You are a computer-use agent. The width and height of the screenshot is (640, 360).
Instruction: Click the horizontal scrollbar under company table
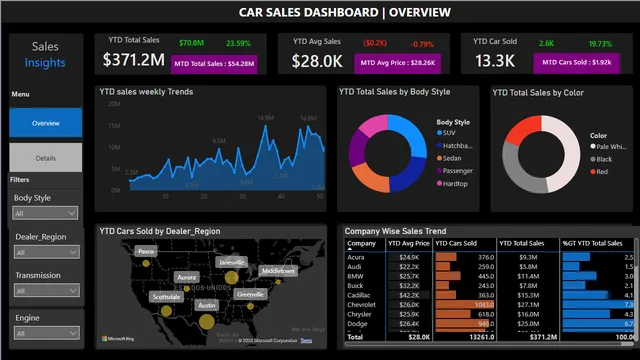tap(489, 344)
